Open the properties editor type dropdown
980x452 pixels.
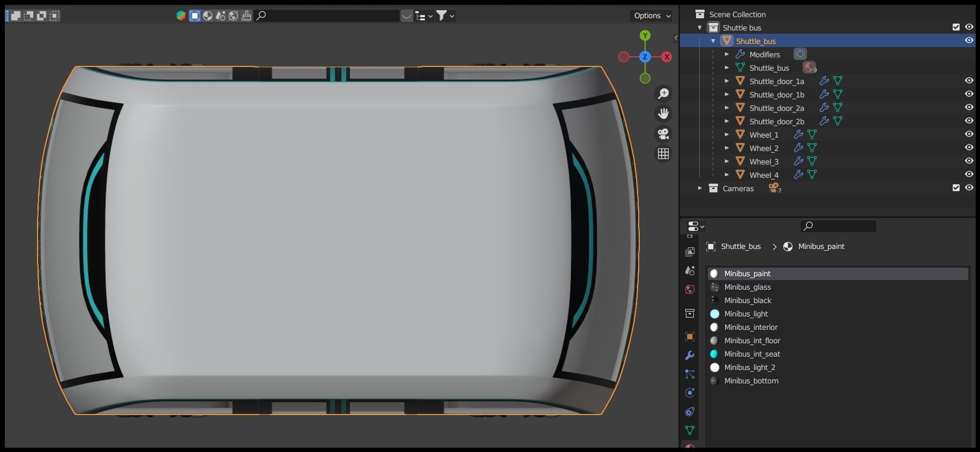pyautogui.click(x=696, y=226)
